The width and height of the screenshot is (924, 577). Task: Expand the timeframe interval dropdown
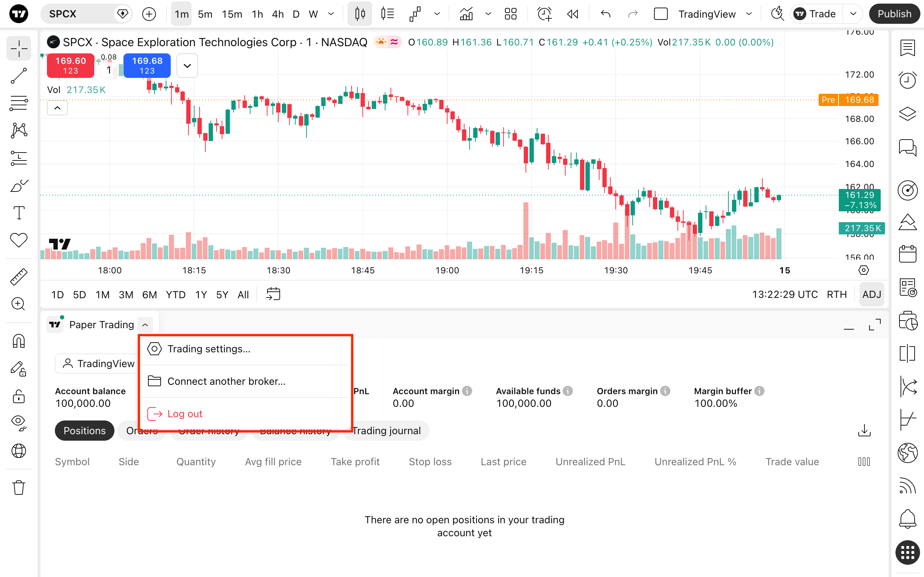click(331, 14)
